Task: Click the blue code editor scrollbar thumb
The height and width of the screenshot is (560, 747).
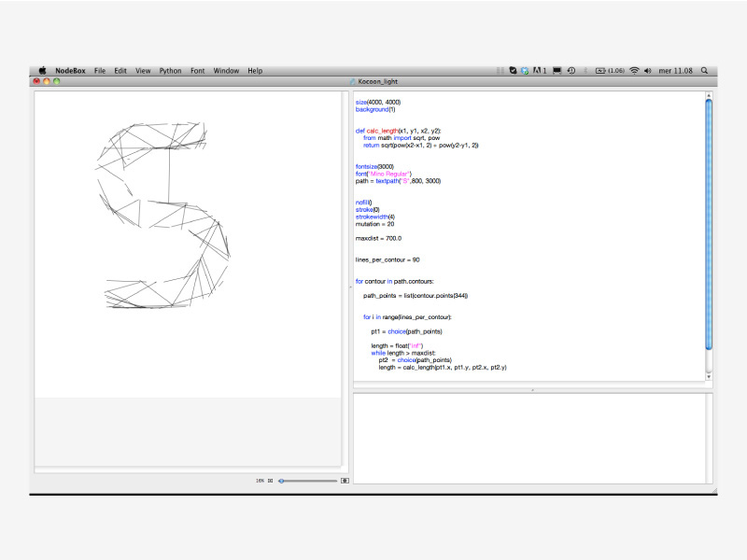Action: pos(709,225)
